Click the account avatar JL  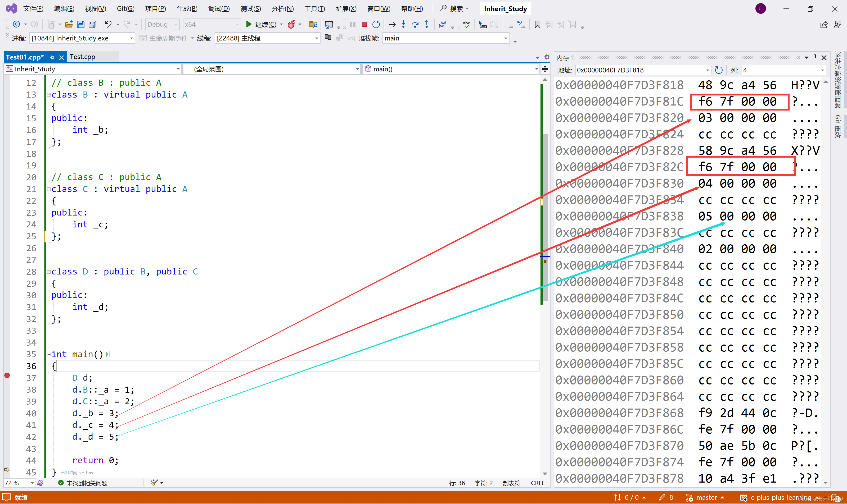pyautogui.click(x=761, y=8)
